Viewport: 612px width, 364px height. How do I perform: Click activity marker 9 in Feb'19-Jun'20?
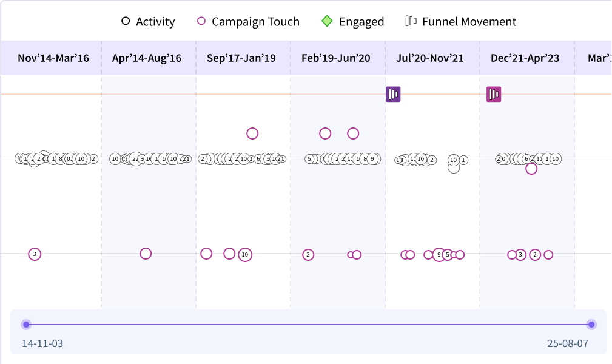[x=373, y=159]
